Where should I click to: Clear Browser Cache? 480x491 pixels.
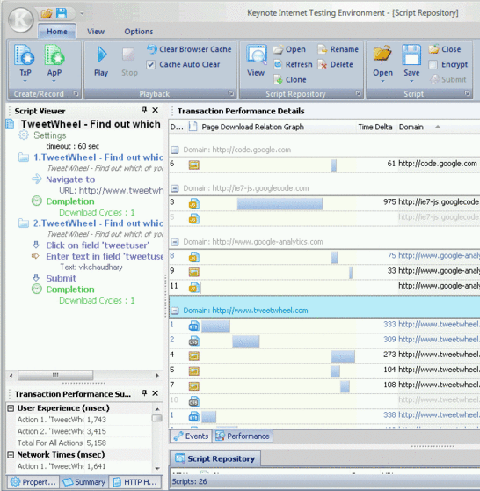[x=189, y=49]
